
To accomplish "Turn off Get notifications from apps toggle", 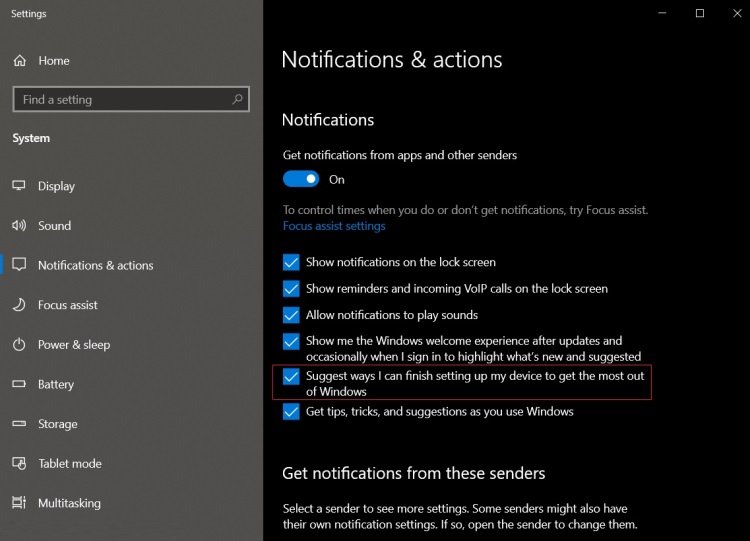I will pyautogui.click(x=301, y=179).
